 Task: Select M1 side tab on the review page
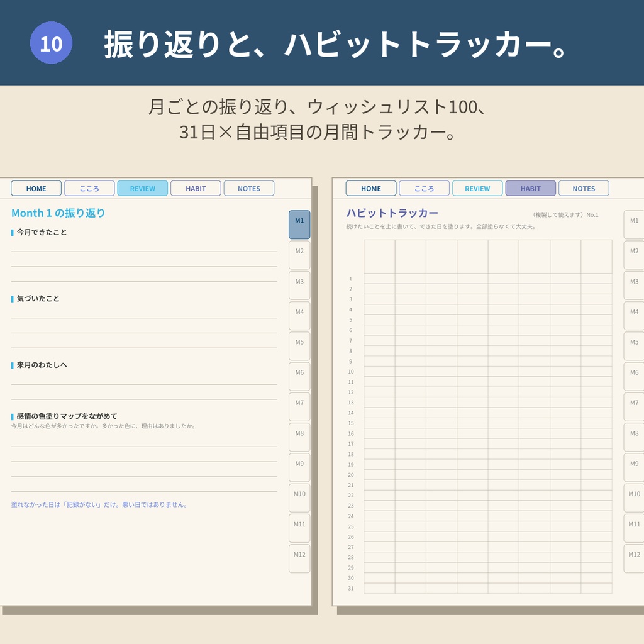299,225
